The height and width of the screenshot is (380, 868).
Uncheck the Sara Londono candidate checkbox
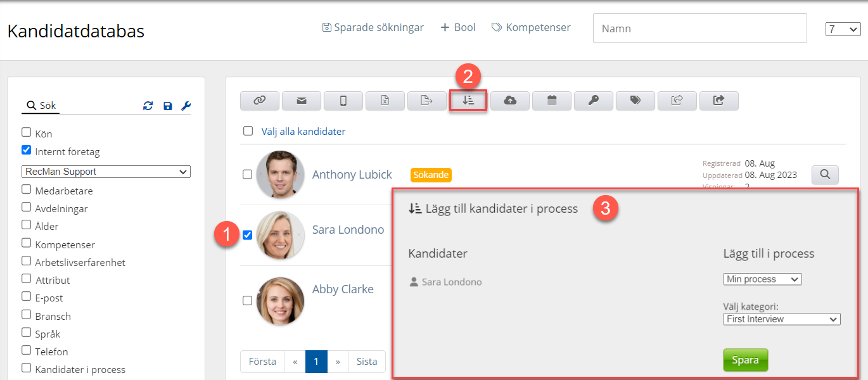coord(248,235)
